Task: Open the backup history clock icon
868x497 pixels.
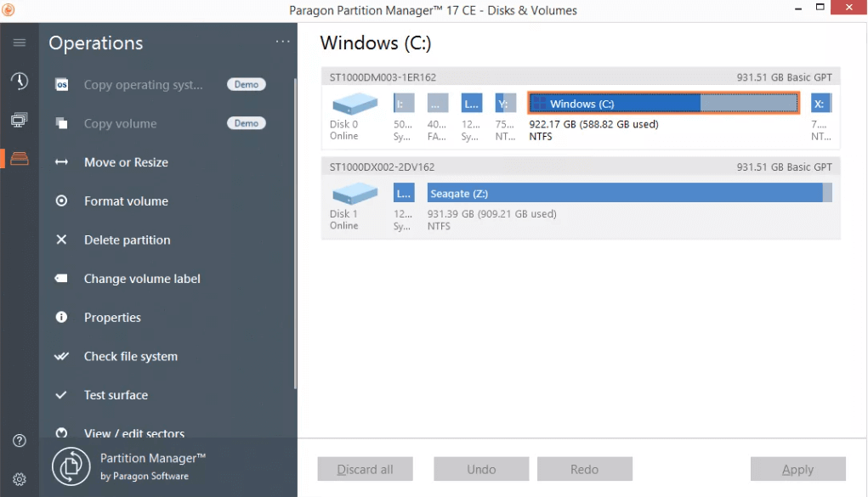Action: 20,81
